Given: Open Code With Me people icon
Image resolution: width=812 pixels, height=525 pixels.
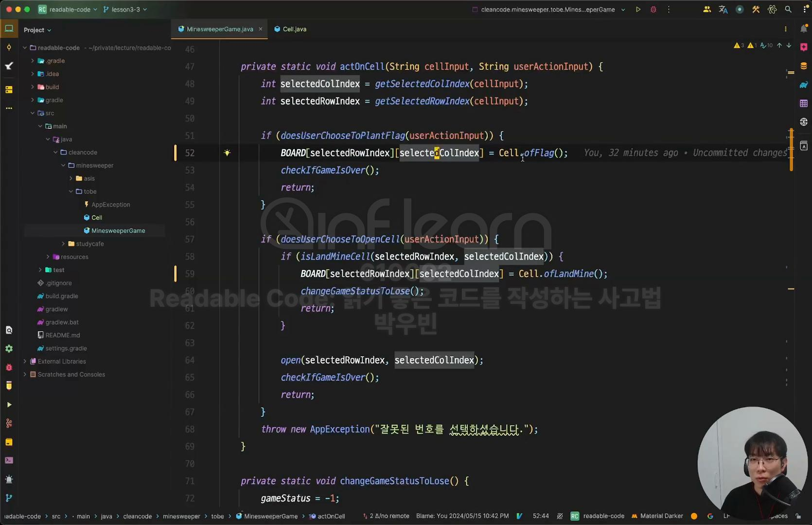Looking at the screenshot, I should [x=707, y=9].
